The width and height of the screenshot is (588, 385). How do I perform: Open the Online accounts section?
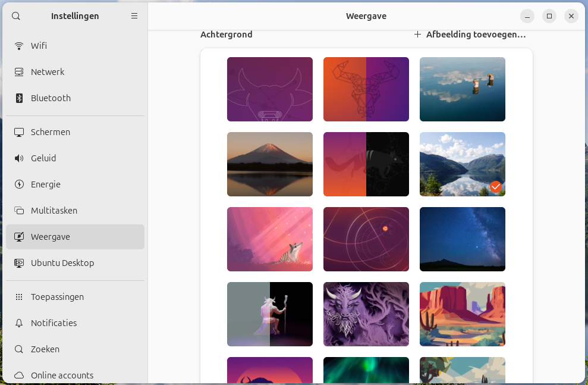pyautogui.click(x=62, y=375)
